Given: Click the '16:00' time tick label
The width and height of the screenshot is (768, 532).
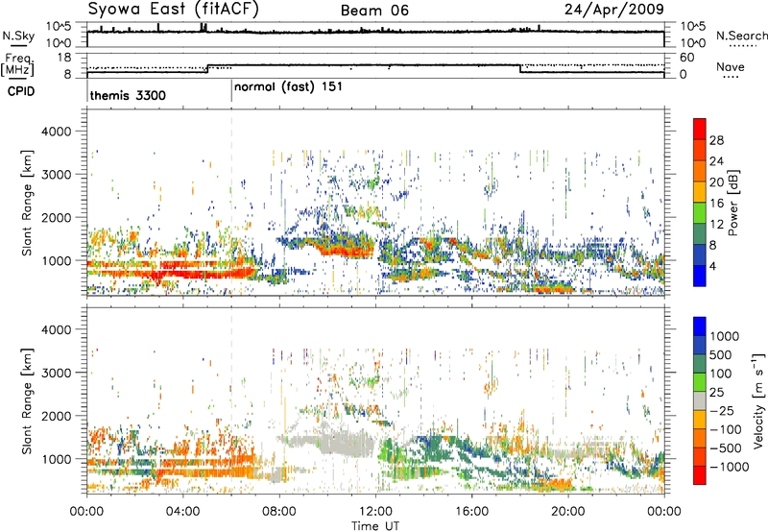Looking at the screenshot, I should point(471,512).
